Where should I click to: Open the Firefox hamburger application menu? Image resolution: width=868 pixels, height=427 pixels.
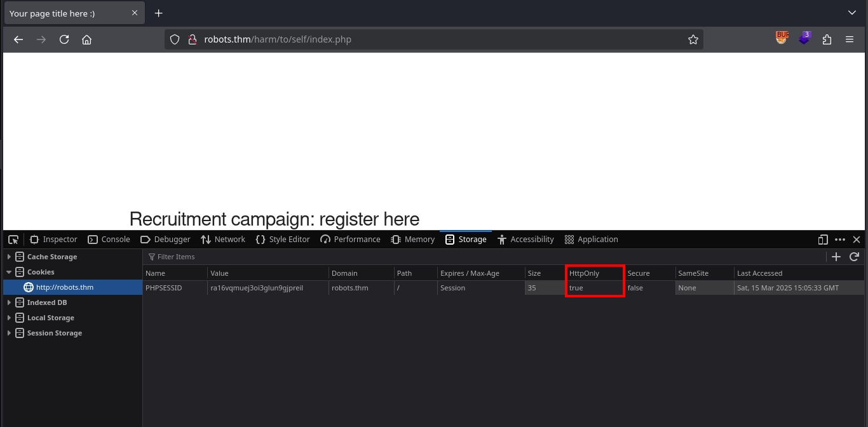pyautogui.click(x=850, y=39)
